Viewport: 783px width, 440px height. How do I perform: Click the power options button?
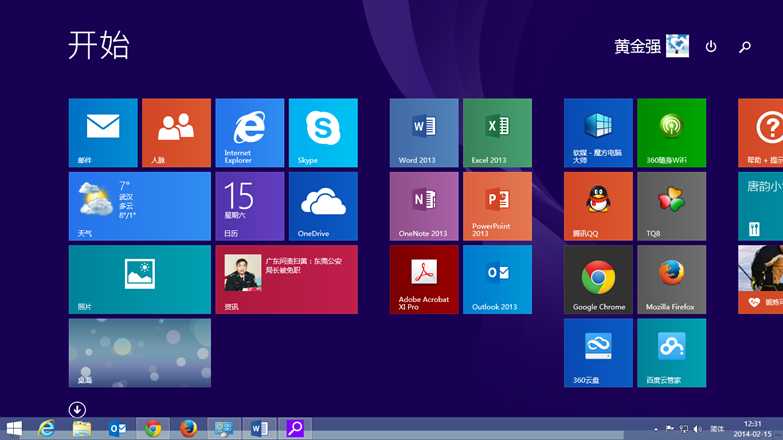pos(711,46)
